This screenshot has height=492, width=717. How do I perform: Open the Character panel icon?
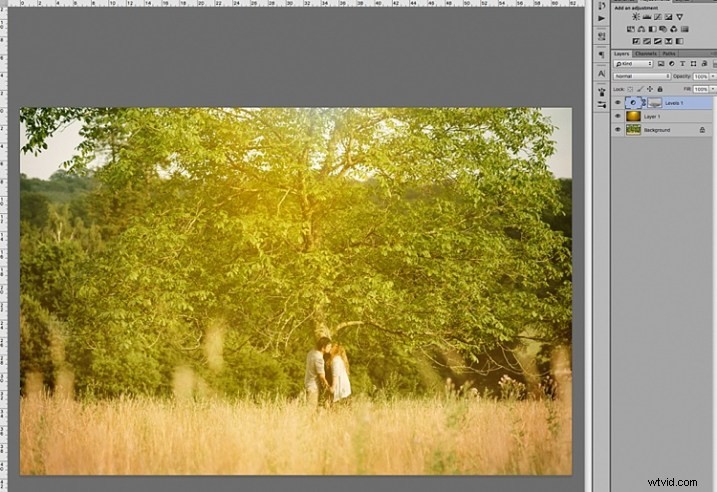(x=602, y=73)
